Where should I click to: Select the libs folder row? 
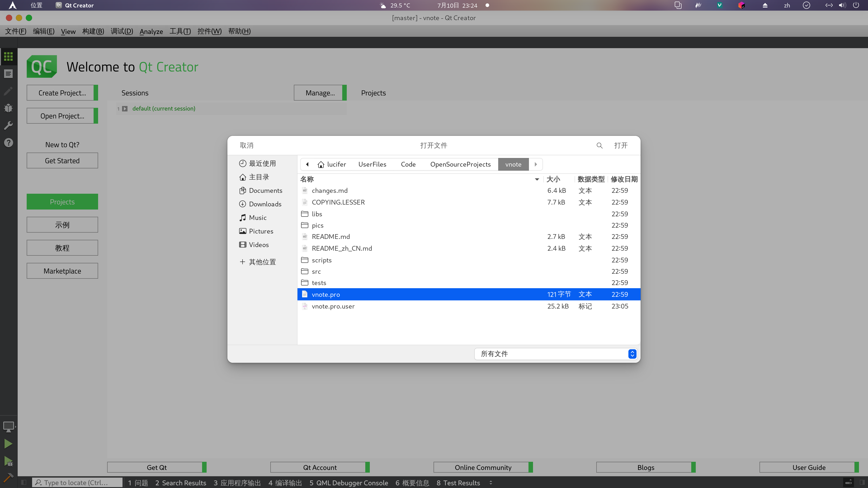[469, 214]
